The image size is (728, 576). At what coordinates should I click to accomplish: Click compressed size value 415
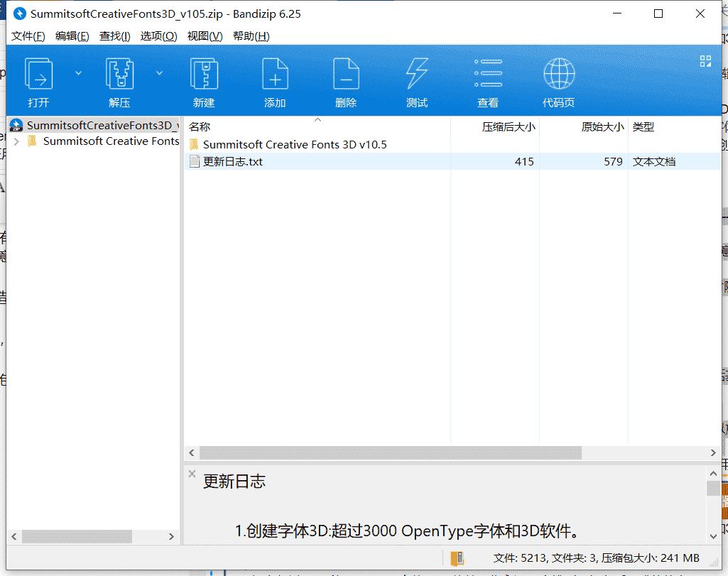[524, 161]
